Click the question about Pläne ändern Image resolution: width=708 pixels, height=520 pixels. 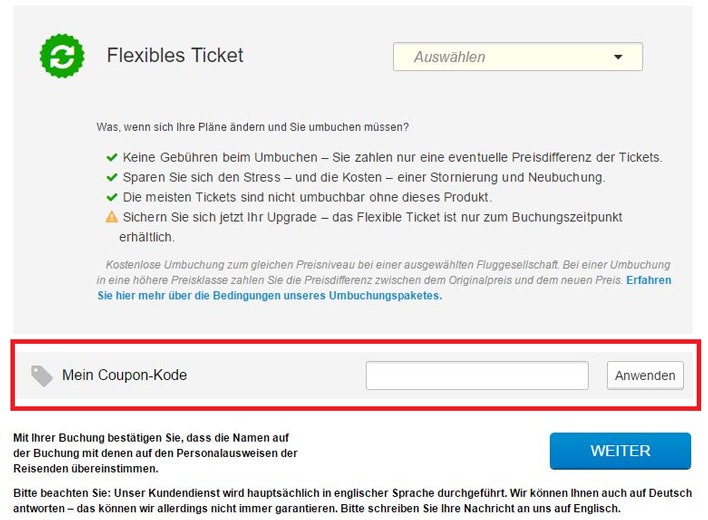click(x=252, y=127)
